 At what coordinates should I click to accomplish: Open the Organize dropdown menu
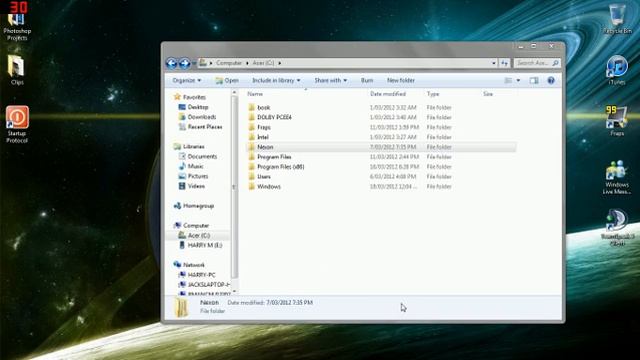[187, 80]
